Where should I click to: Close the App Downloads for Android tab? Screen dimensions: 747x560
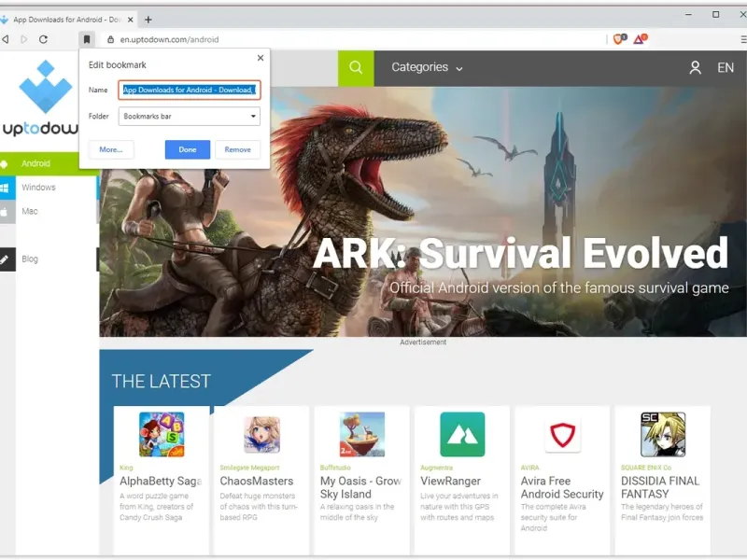click(x=130, y=20)
